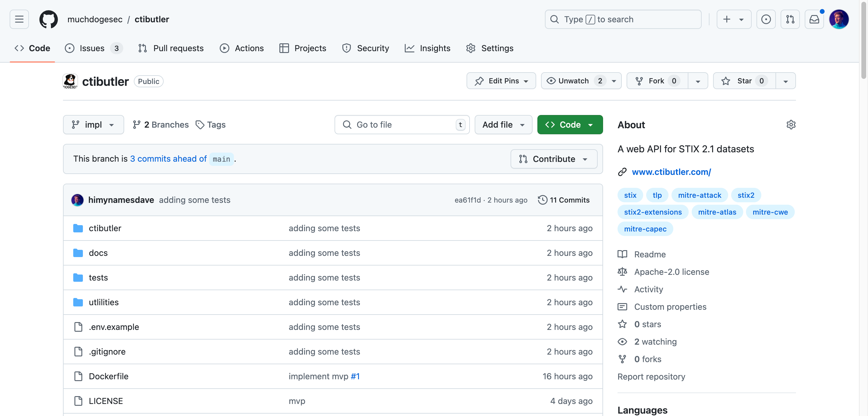
Task: Open the GitHub home logo
Action: click(48, 19)
